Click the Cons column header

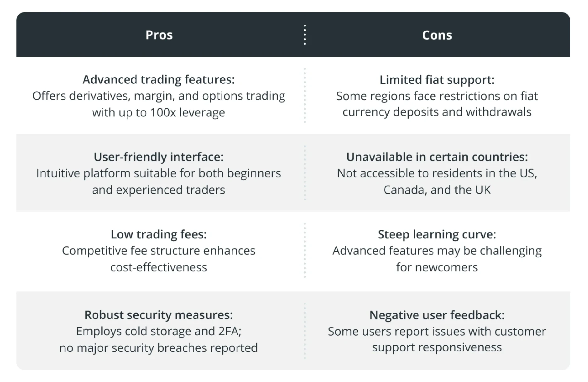[x=437, y=35]
